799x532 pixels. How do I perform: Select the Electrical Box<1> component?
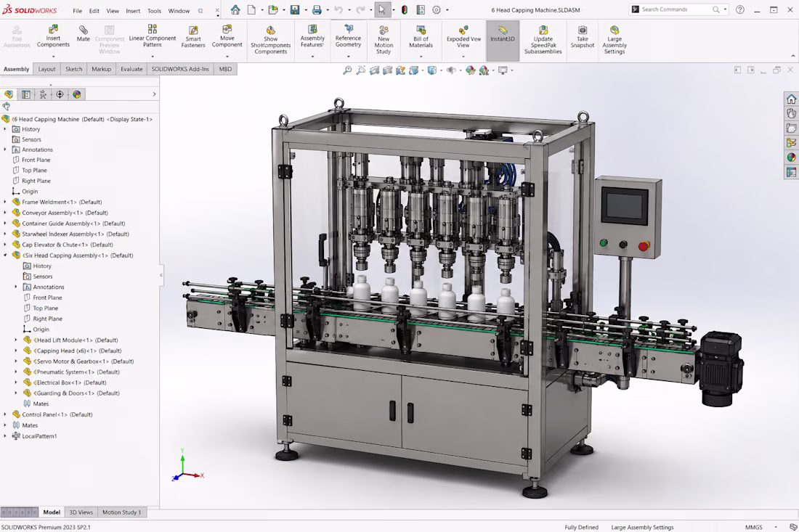[65, 382]
